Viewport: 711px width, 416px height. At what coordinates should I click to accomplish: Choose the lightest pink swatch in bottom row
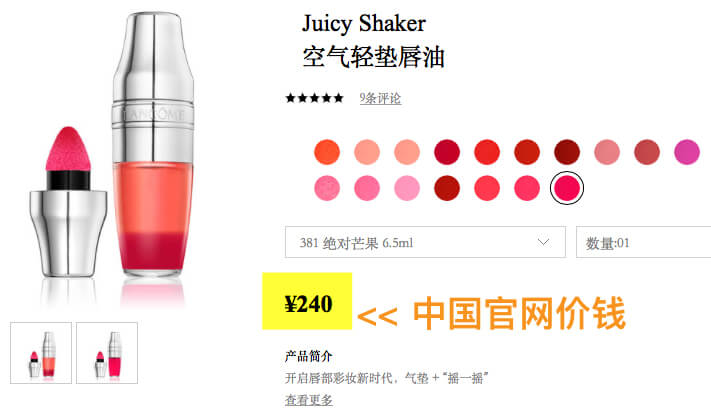[407, 188]
